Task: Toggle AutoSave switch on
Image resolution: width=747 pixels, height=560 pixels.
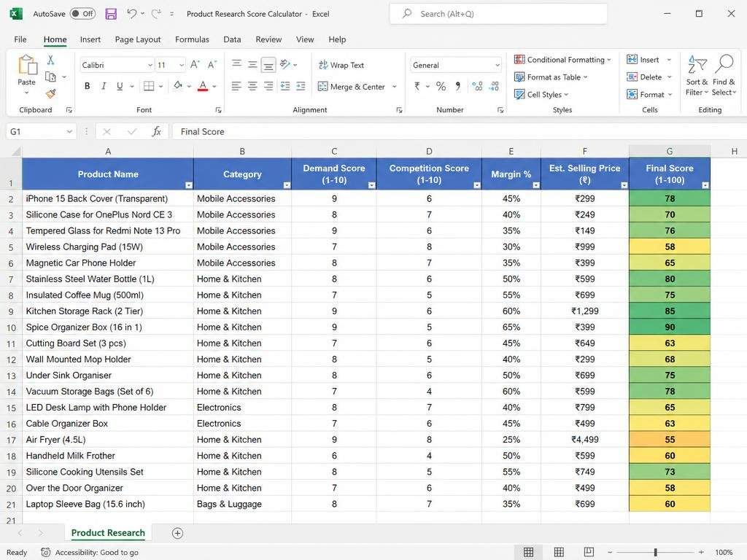Action: (82, 14)
